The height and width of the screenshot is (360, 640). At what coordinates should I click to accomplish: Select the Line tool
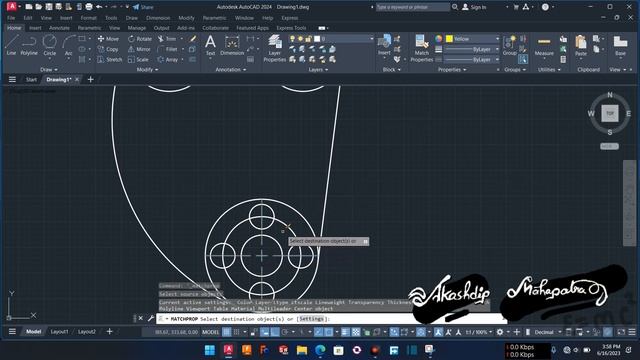(x=11, y=45)
